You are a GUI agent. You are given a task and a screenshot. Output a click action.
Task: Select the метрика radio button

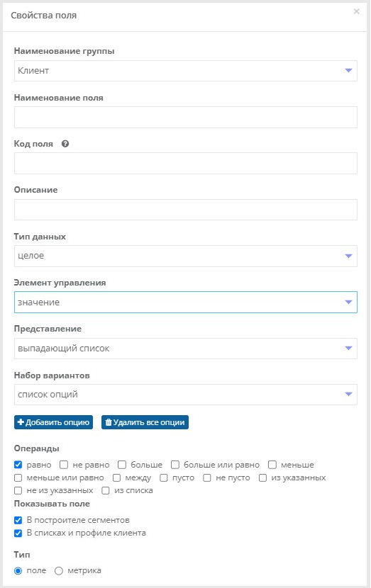click(x=59, y=571)
